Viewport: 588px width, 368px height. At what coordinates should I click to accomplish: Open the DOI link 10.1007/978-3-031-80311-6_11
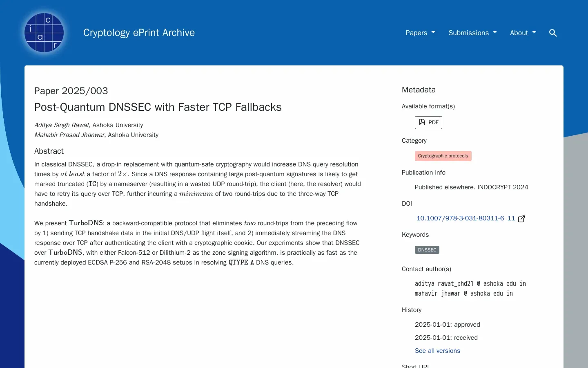click(465, 218)
